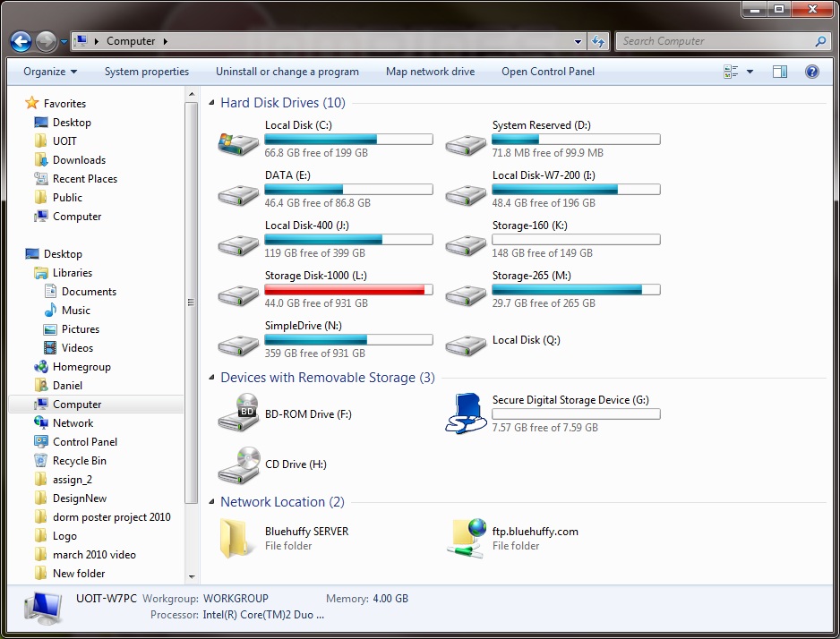Open the assign_2 folder
Viewport: 840px width, 639px height.
(73, 480)
